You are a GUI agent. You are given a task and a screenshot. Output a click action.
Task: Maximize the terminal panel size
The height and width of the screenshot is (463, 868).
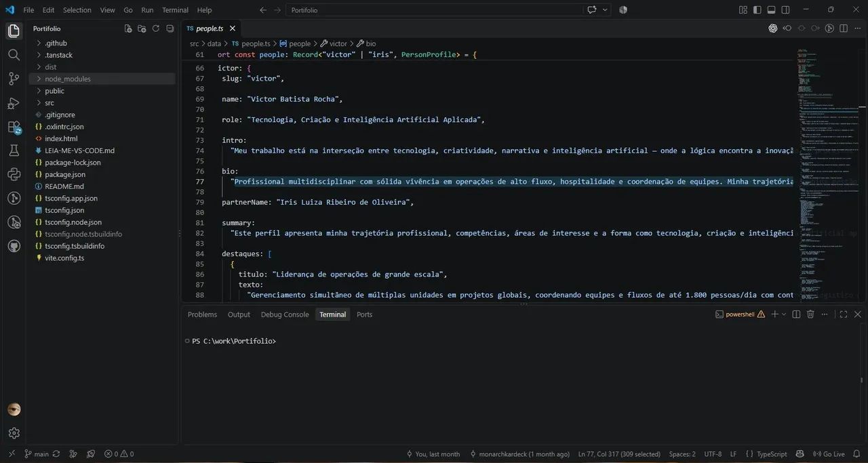point(844,315)
